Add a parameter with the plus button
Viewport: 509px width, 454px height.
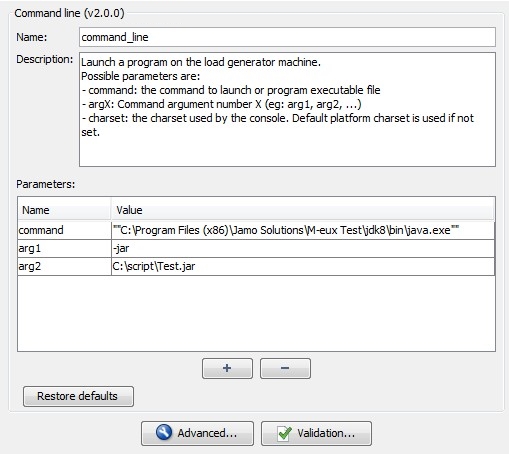click(x=227, y=368)
